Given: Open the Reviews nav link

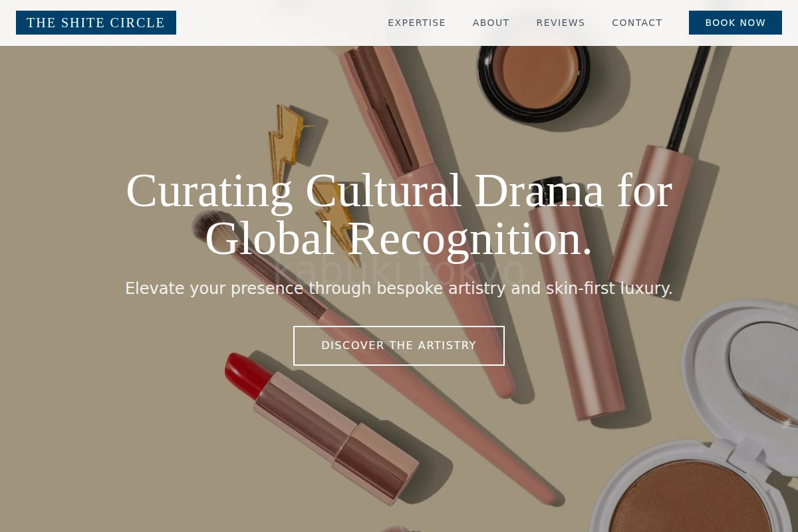Looking at the screenshot, I should (x=561, y=23).
